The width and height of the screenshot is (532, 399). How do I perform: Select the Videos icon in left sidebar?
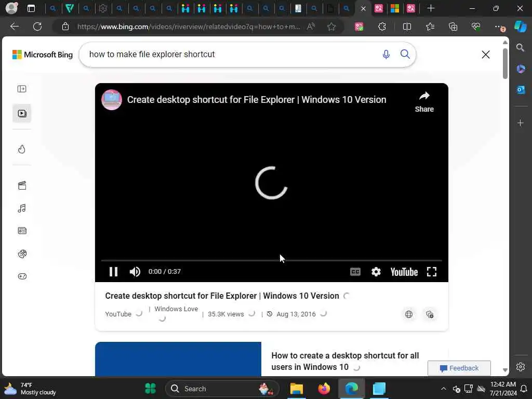(x=22, y=113)
